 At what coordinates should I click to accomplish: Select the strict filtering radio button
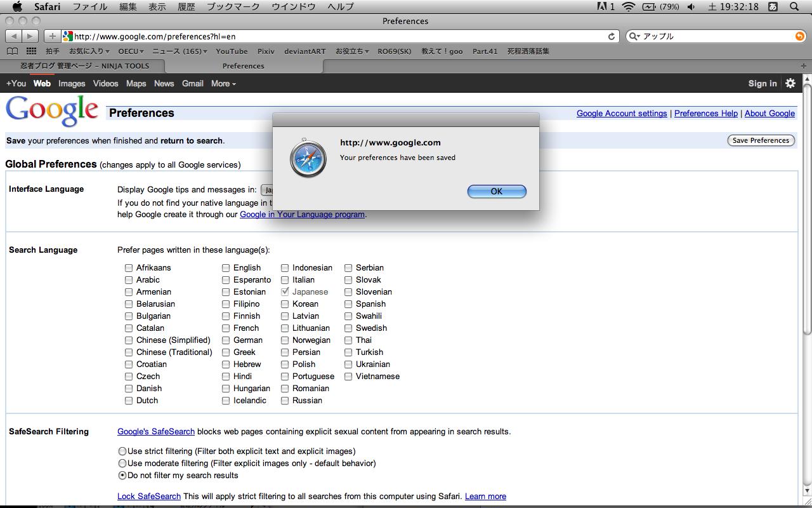pyautogui.click(x=122, y=451)
